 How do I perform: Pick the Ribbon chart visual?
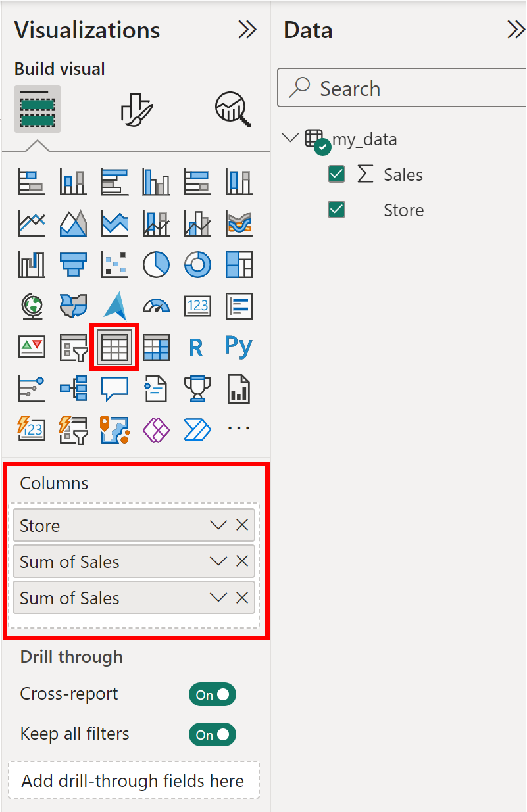click(x=239, y=224)
